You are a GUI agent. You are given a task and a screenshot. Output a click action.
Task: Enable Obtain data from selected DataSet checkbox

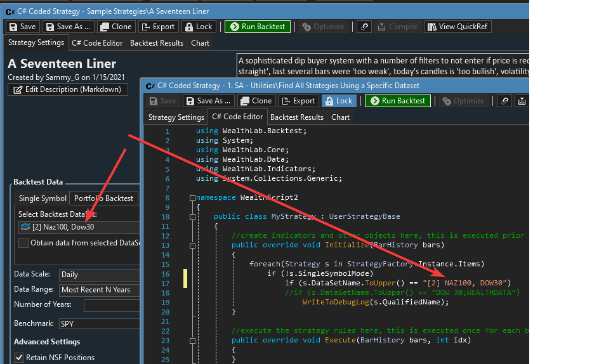(x=23, y=243)
